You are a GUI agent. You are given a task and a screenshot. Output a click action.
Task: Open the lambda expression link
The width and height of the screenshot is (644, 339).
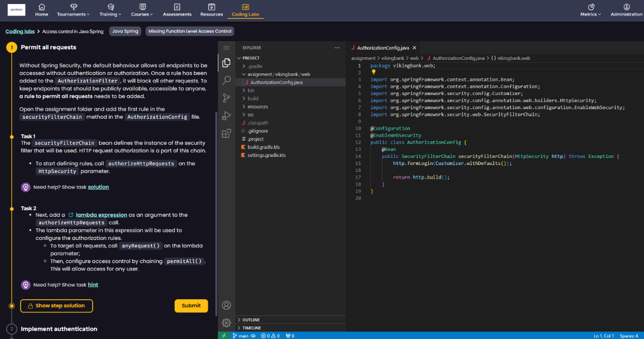[101, 215]
